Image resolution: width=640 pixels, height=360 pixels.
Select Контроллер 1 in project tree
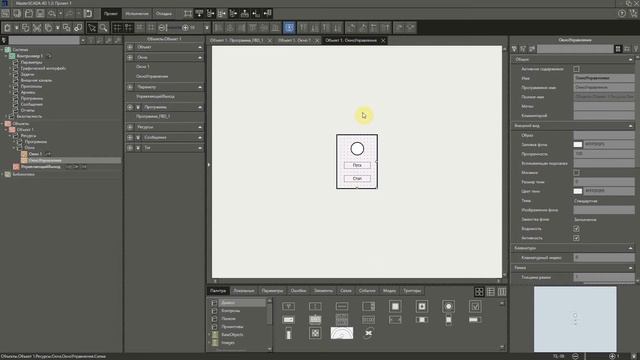coord(29,56)
